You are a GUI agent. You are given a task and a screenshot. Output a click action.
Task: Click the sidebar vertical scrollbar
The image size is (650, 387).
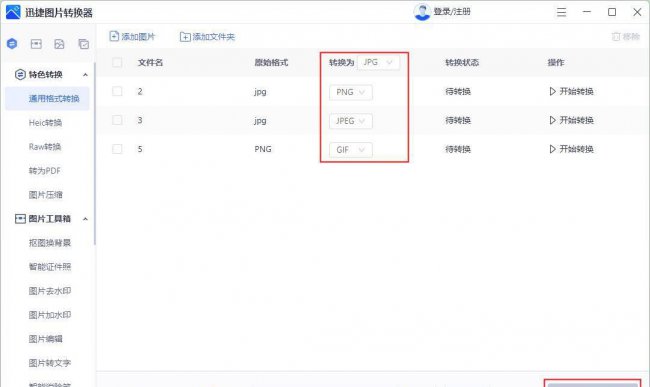pyautogui.click(x=95, y=153)
